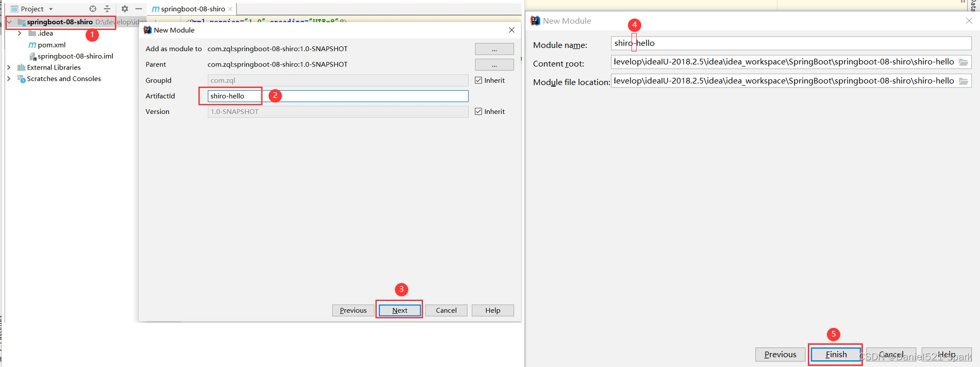
Task: Click the locate/scroll-from-source target icon
Action: (93, 9)
